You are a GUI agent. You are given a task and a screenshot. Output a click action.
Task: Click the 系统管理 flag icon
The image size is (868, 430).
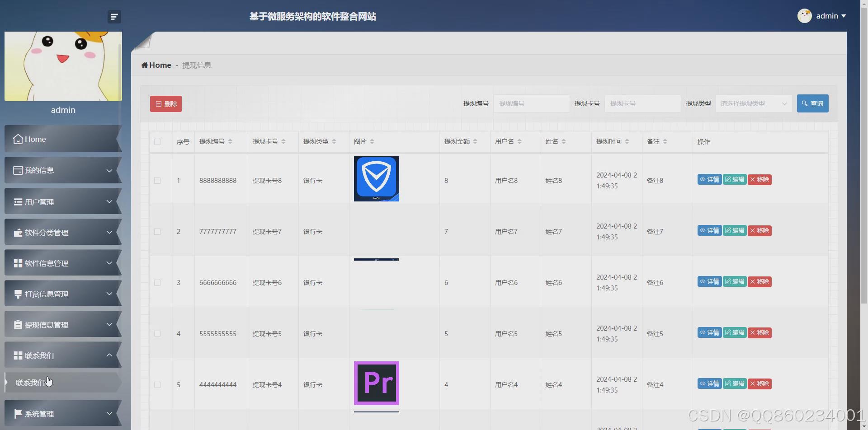click(18, 413)
